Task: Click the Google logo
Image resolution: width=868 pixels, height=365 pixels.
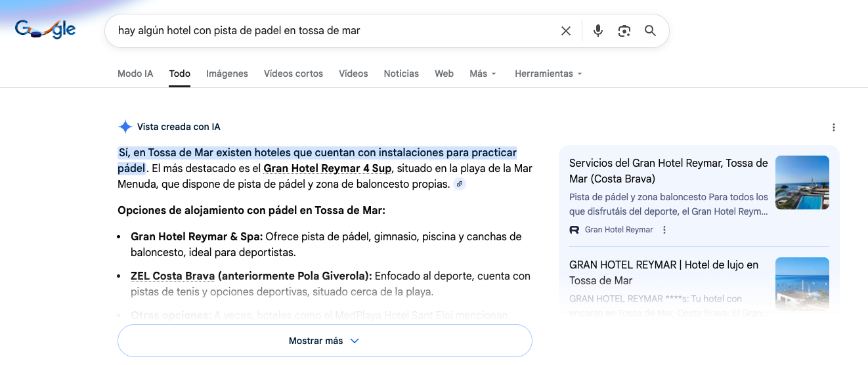Action: (x=45, y=30)
